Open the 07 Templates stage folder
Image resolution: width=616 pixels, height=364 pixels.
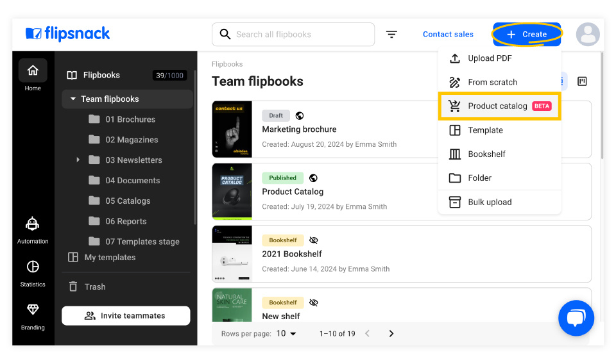pos(134,242)
